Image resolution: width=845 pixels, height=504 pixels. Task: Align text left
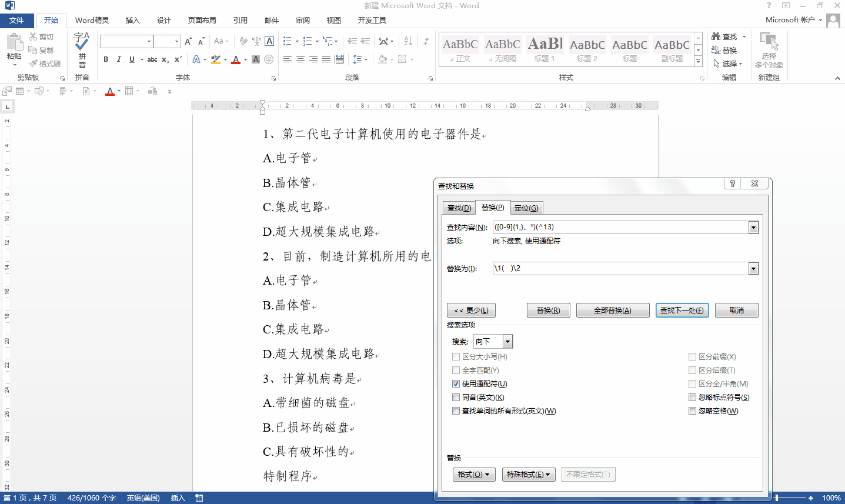point(288,59)
